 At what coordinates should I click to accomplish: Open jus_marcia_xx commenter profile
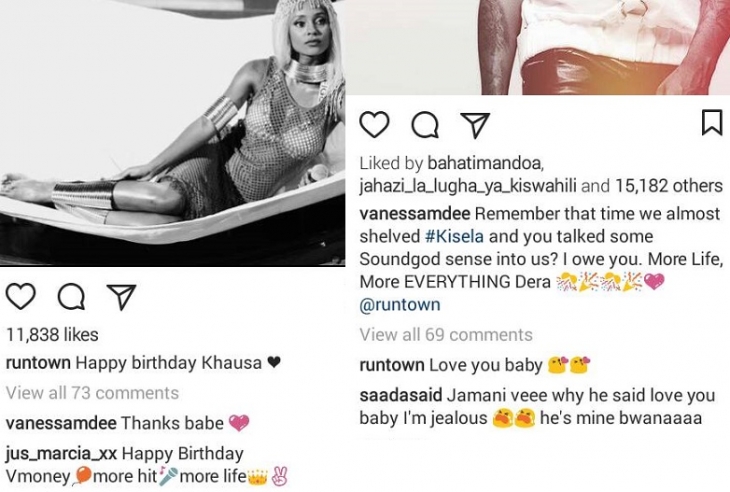point(61,454)
